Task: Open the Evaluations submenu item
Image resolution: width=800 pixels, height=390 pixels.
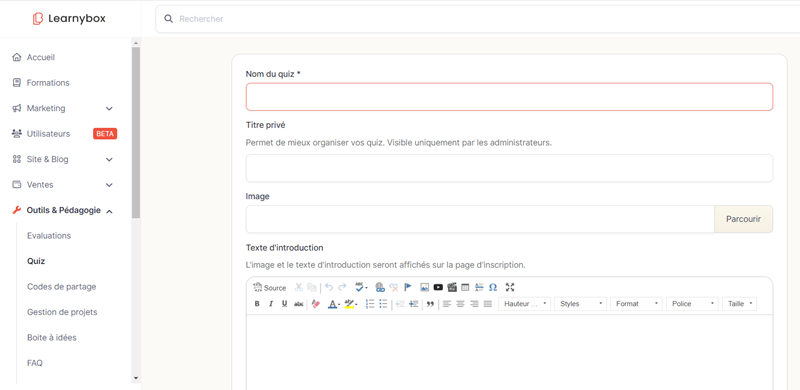Action: pos(49,236)
